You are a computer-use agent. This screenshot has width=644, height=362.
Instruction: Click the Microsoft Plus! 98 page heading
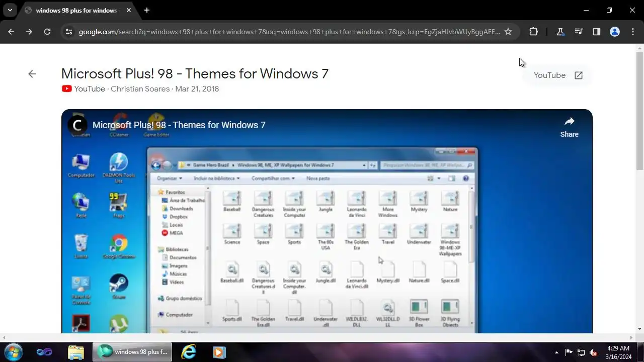[195, 74]
